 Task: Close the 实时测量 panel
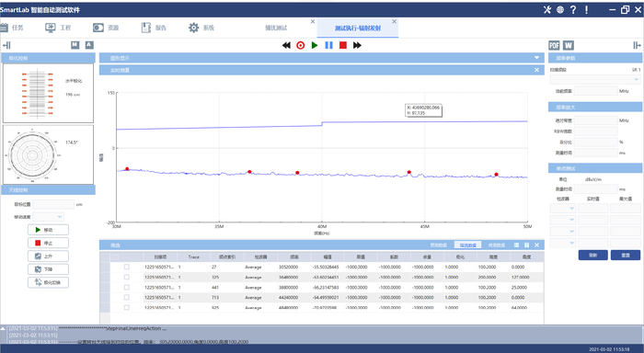point(536,70)
